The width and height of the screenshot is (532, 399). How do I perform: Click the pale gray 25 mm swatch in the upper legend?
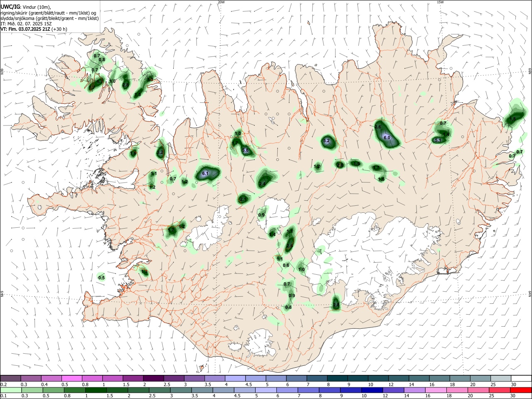tap(501, 378)
